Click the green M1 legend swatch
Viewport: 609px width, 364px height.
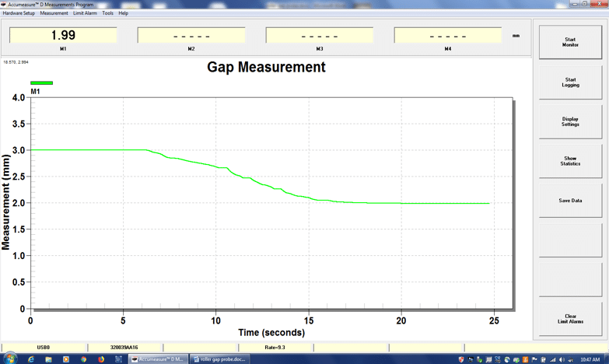(41, 82)
